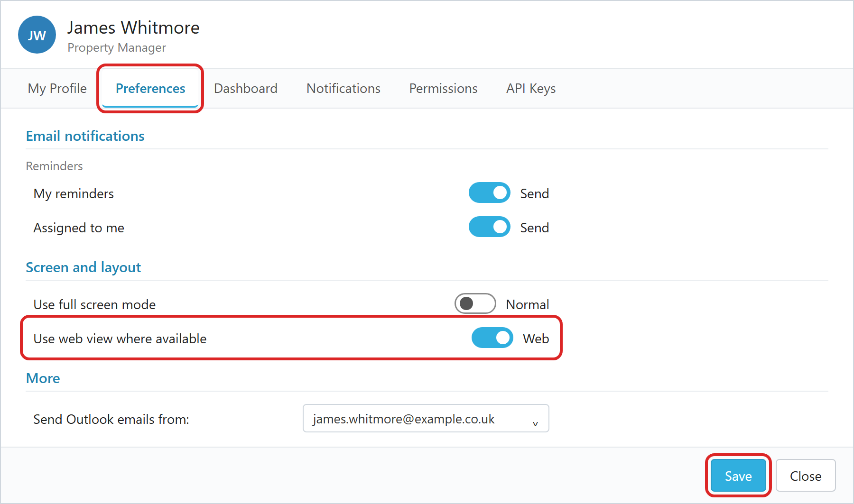Click the Screen and layout heading
Viewport: 854px width, 504px height.
84,267
